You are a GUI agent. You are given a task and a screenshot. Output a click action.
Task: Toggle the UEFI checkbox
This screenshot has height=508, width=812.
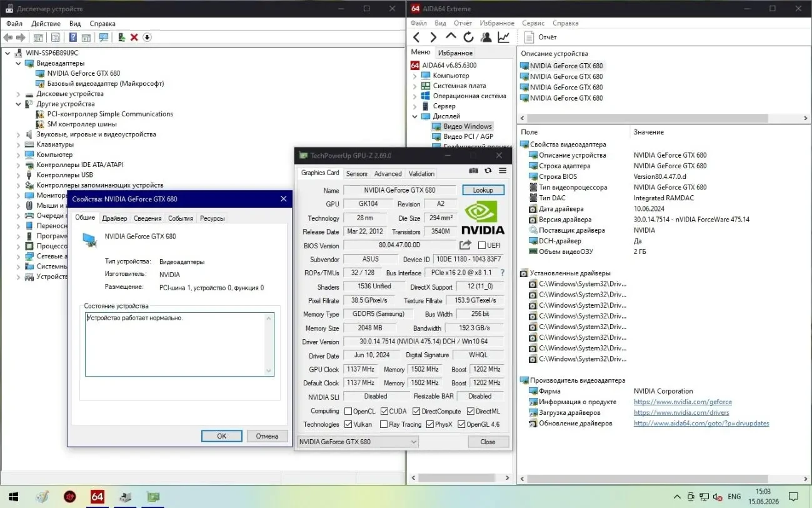click(482, 245)
